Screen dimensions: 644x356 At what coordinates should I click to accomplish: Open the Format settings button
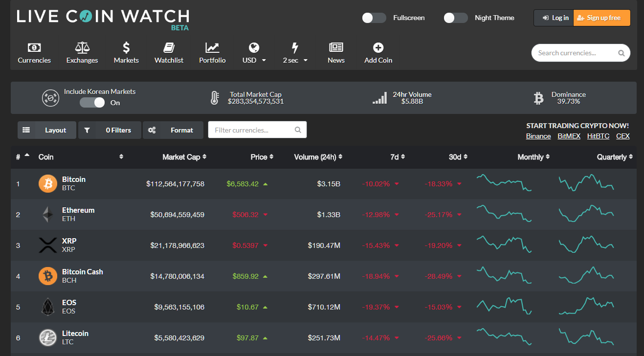[173, 130]
